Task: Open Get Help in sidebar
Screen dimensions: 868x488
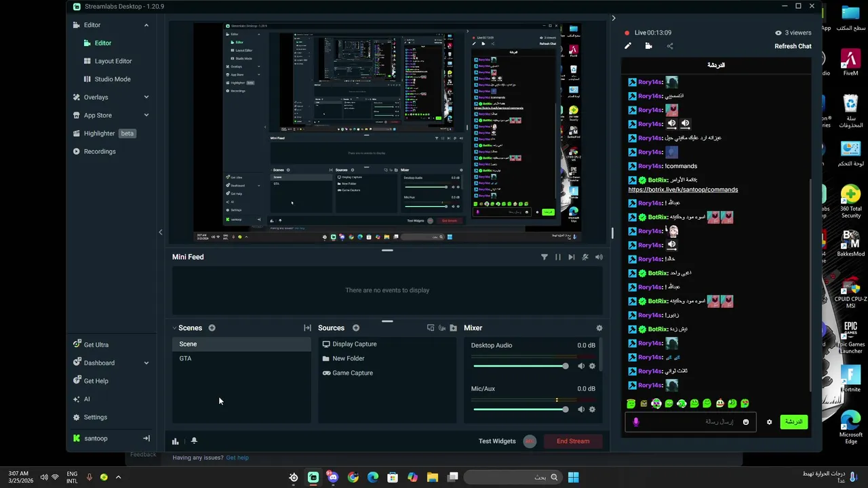Action: 96,381
